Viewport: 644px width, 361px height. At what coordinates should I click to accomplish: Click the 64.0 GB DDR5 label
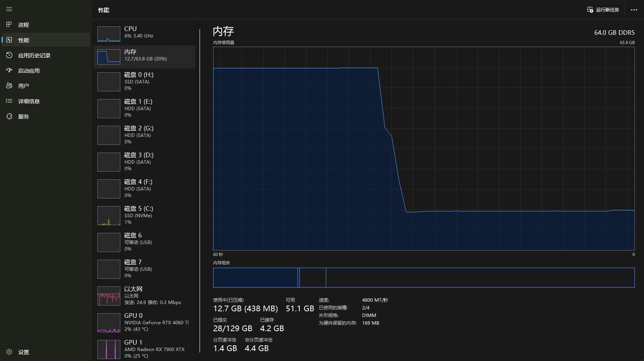coord(614,33)
